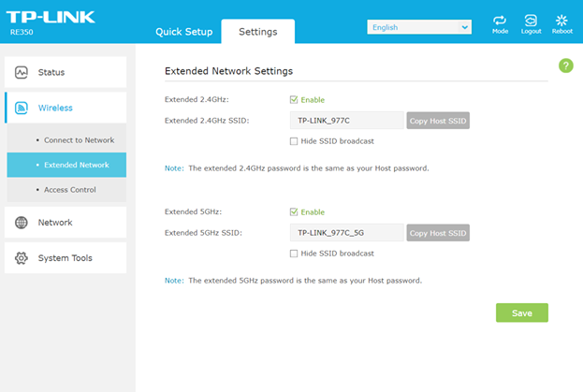Open the English language dropdown
Screen dimensions: 583x392
tap(419, 27)
